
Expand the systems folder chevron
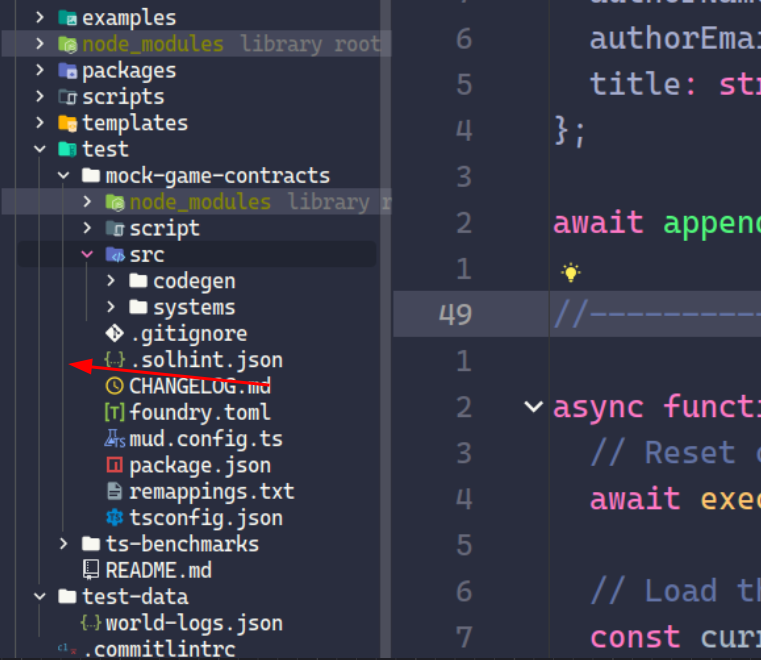point(111,307)
